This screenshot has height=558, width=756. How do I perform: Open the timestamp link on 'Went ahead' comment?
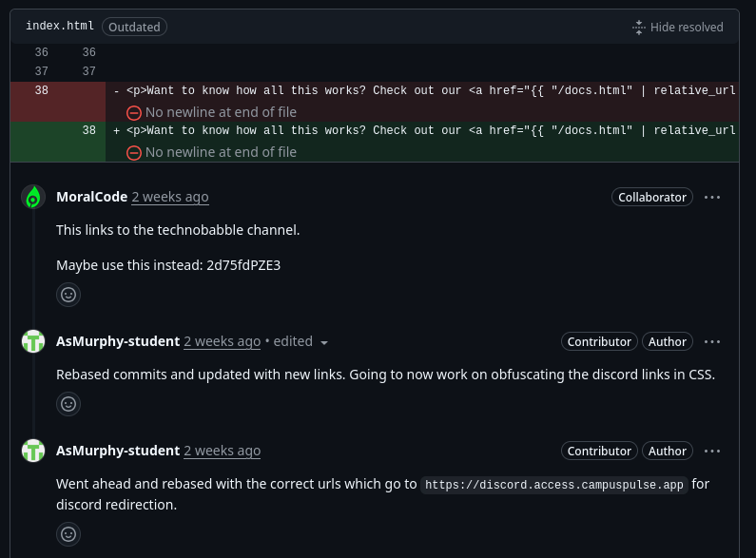[x=223, y=451]
